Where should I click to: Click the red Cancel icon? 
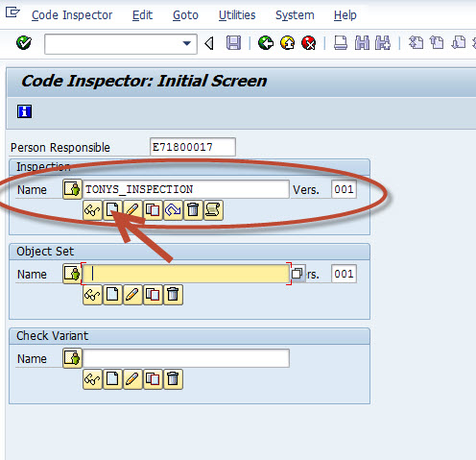tap(309, 43)
